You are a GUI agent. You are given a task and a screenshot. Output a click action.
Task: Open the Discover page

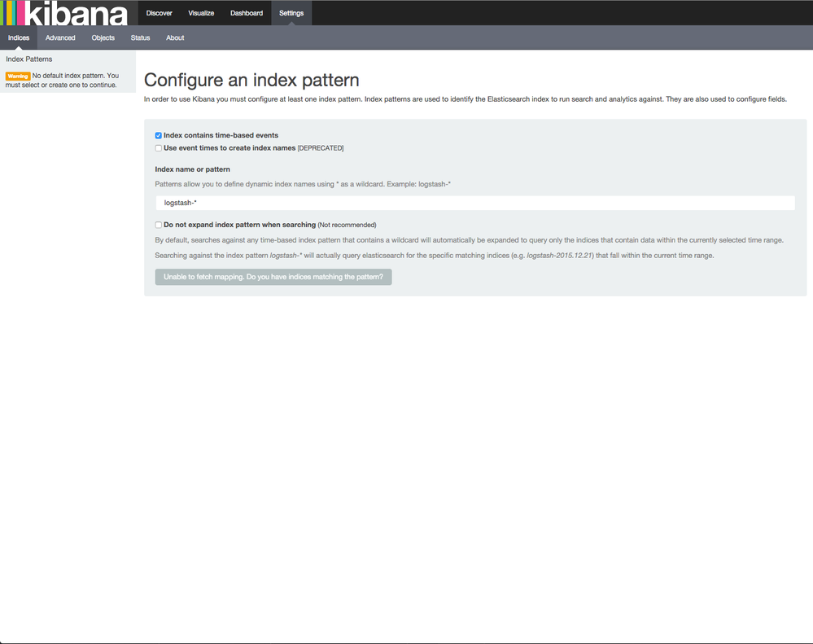point(159,13)
